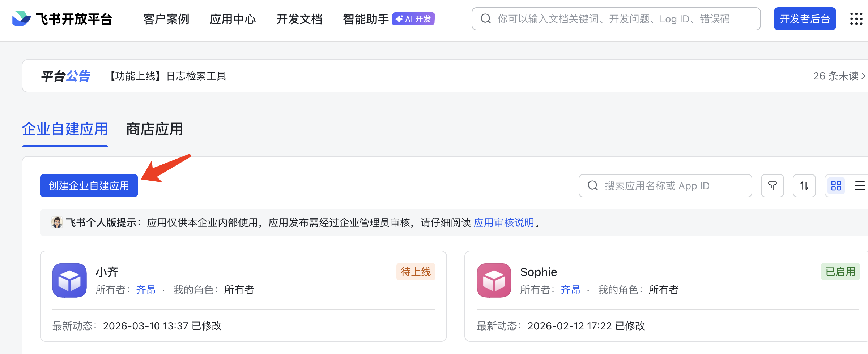Open the 应用审核说明 link
Viewport: 868px width, 354px height.
pos(504,223)
